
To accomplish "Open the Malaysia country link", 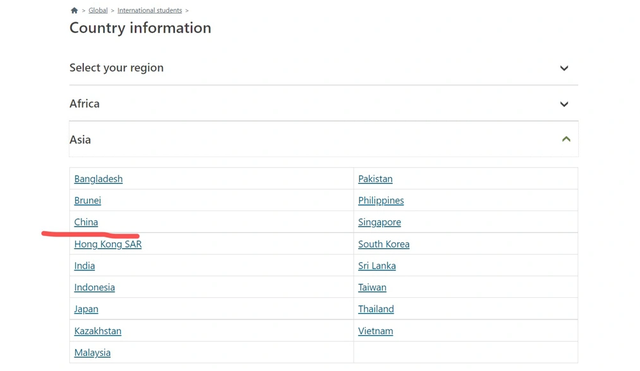I will (92, 353).
